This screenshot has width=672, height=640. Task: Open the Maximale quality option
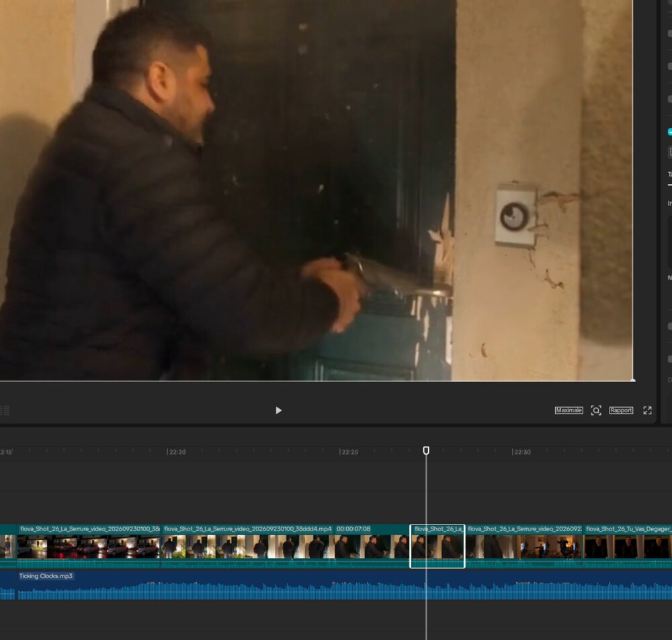[569, 410]
